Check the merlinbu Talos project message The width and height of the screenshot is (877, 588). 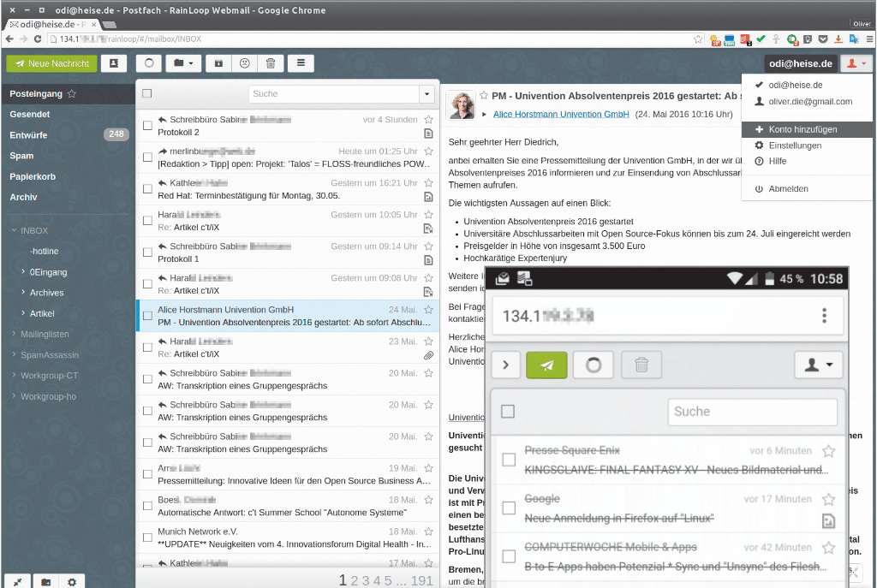point(147,157)
